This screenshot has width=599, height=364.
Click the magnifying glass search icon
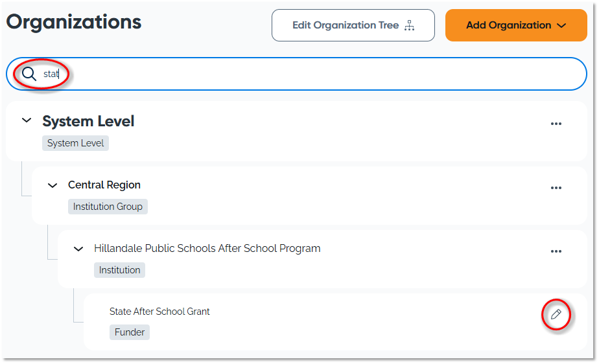29,74
